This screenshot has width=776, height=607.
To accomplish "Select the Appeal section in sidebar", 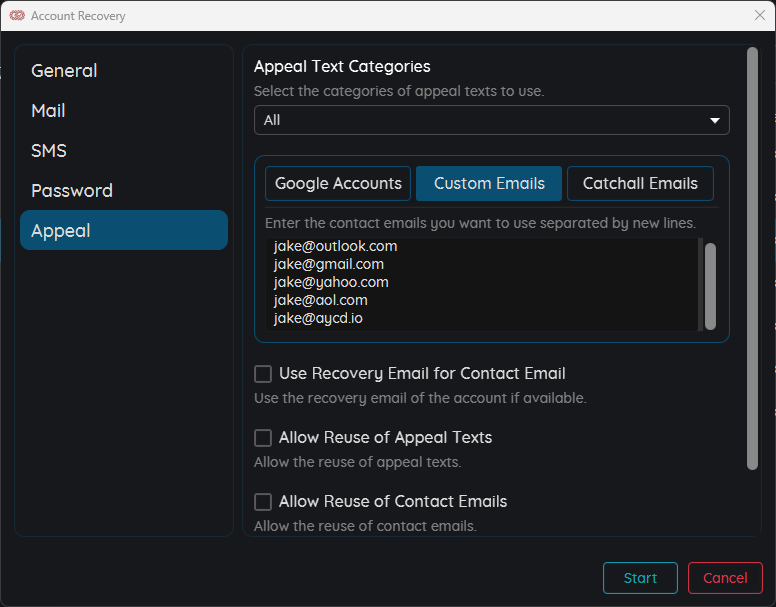I will coord(124,230).
